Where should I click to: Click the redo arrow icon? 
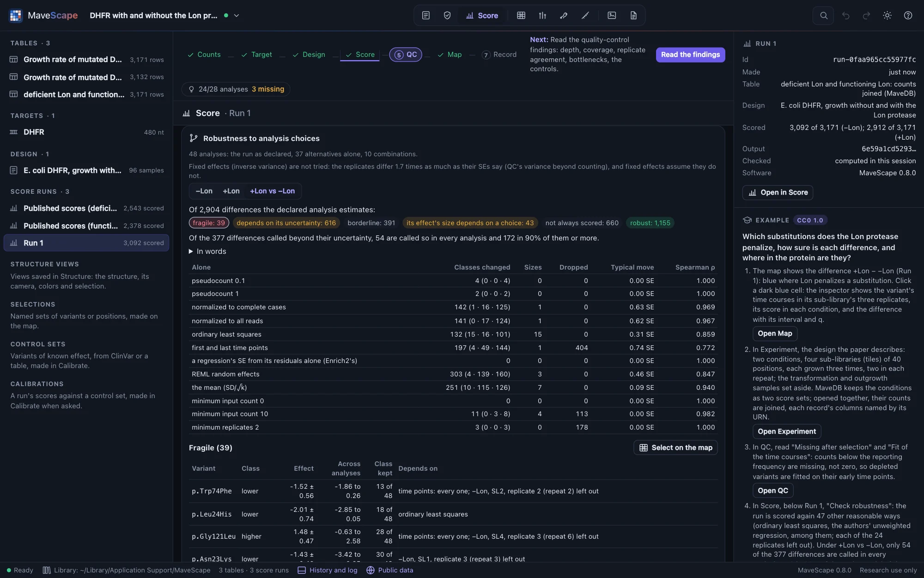point(866,15)
